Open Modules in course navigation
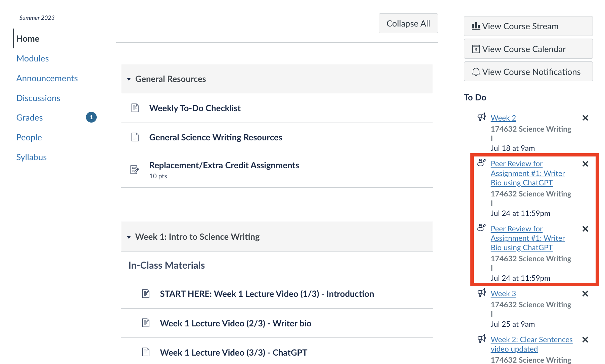The image size is (605, 364). click(x=33, y=58)
